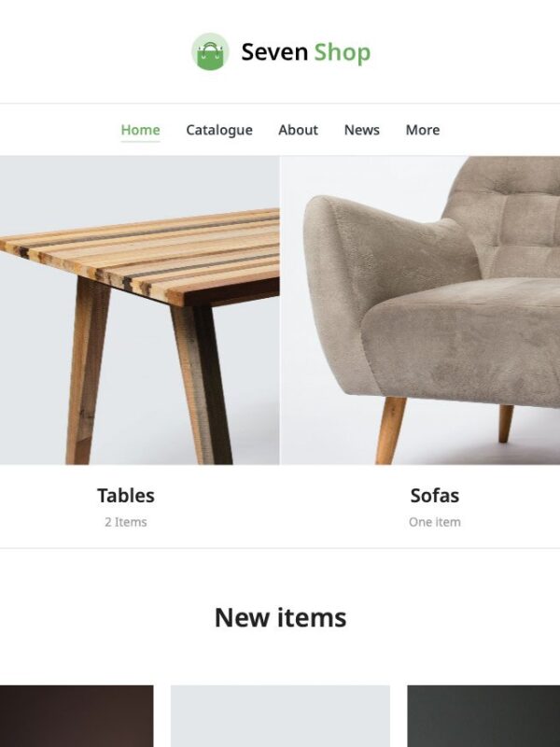Select the wooden table category image

click(x=139, y=310)
